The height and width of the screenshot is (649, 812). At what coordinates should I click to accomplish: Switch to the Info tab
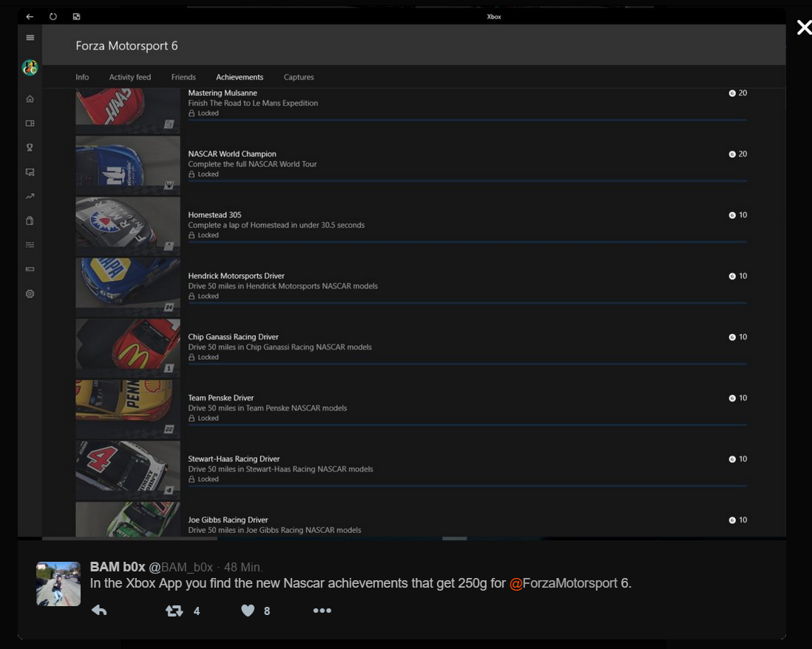82,77
